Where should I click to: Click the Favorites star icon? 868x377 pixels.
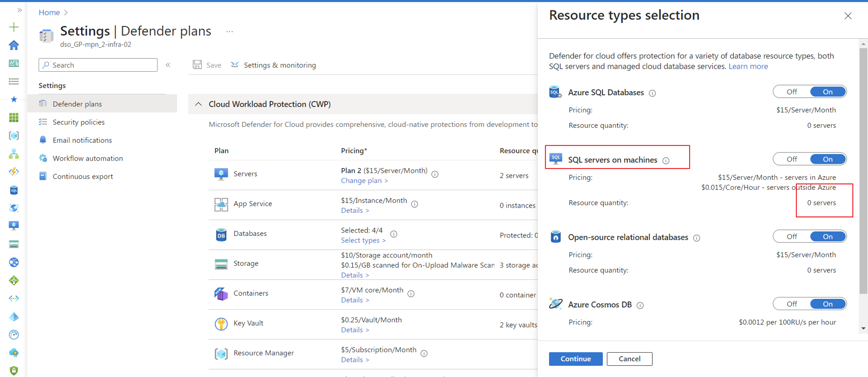point(14,99)
